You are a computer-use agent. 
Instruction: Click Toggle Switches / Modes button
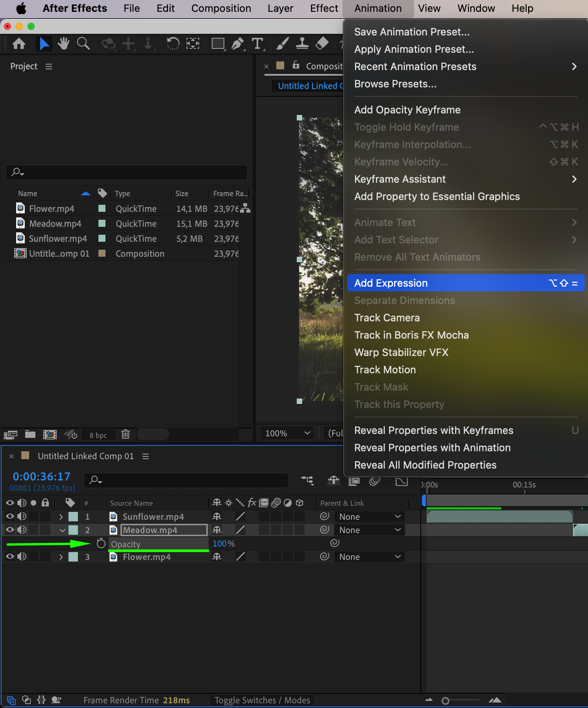262,700
